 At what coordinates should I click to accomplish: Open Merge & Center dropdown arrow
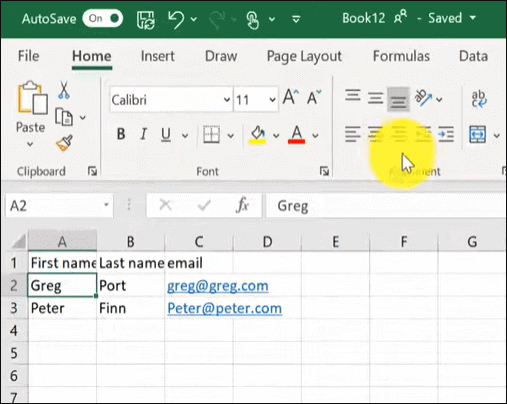(497, 135)
